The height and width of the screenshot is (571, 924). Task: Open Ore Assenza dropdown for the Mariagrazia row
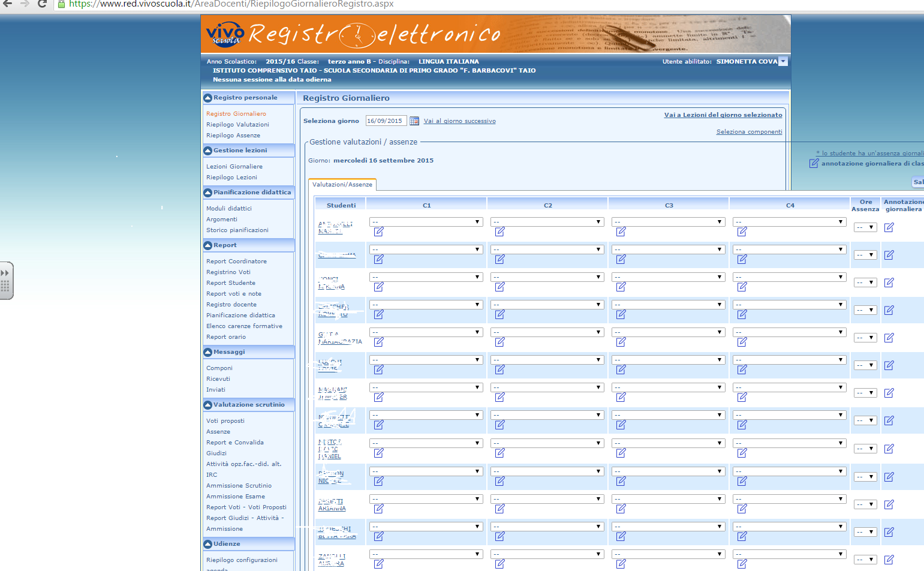[865, 338]
